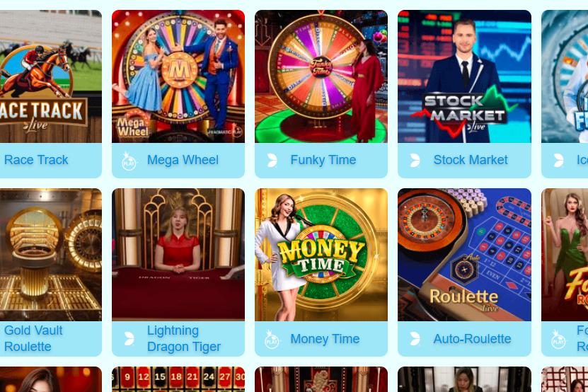This screenshot has height=392, width=588.
Task: Launch the Mega Wheel game thumbnail
Action: click(x=178, y=76)
